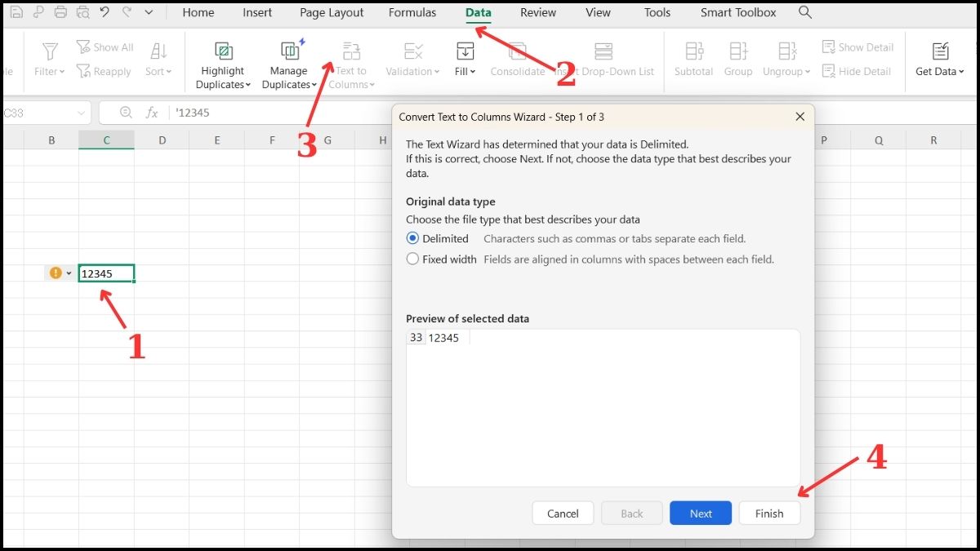The image size is (980, 551).
Task: Open the Get Data dropdown
Action: pos(939,71)
